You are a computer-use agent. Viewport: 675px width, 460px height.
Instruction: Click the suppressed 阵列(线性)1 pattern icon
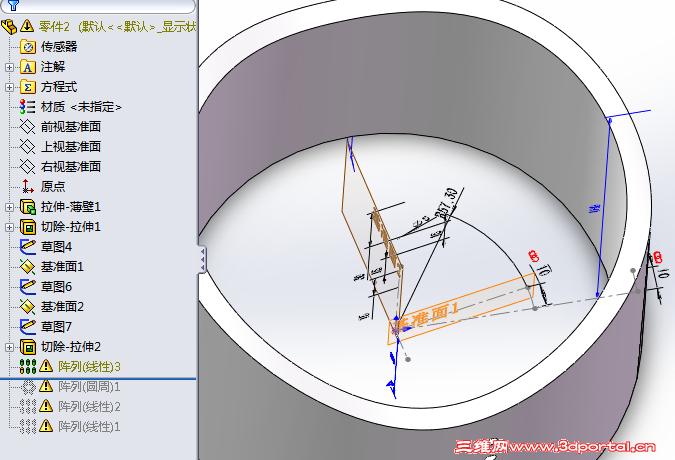click(28, 426)
